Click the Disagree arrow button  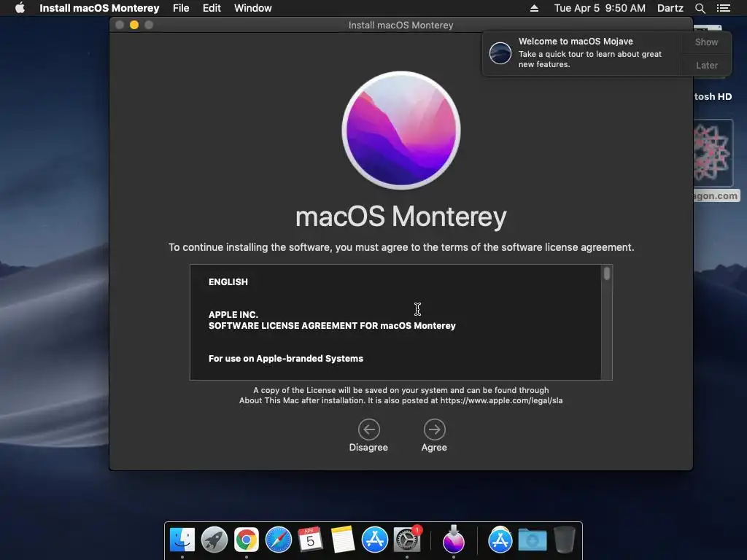pyautogui.click(x=368, y=429)
